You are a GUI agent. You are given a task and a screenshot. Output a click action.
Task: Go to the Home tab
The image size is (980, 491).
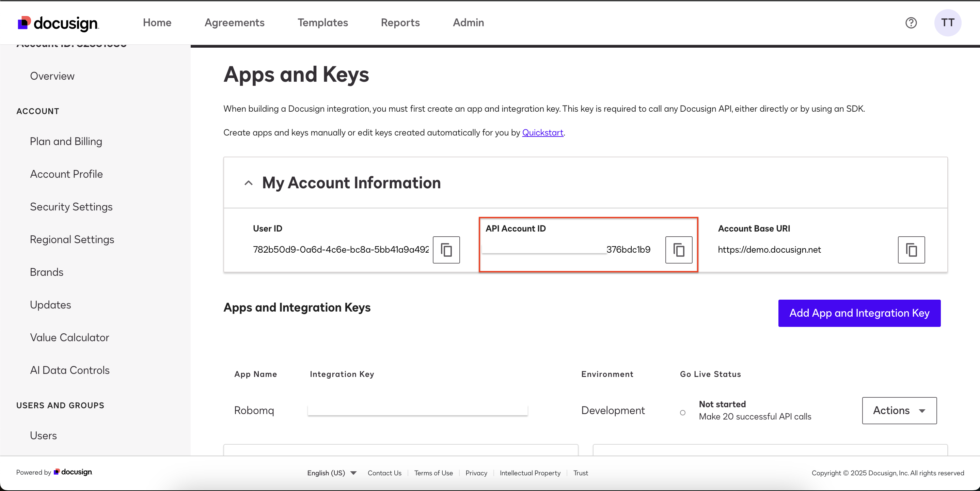[157, 23]
